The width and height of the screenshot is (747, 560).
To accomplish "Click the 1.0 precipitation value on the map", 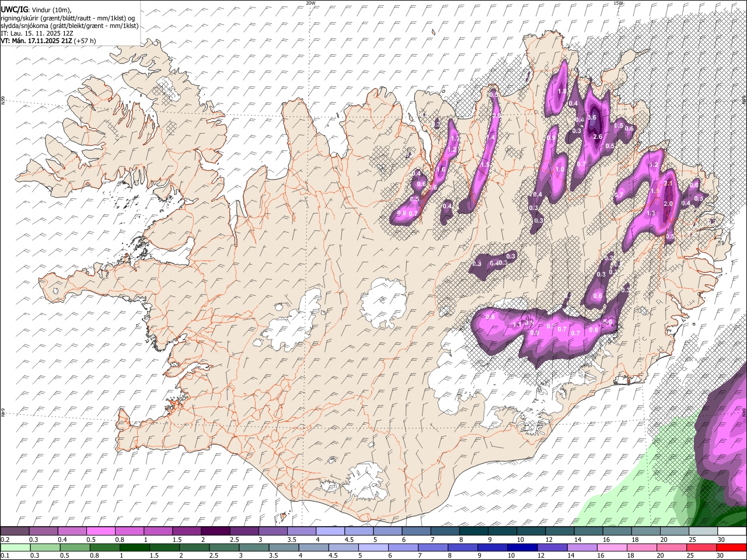I will (560, 169).
